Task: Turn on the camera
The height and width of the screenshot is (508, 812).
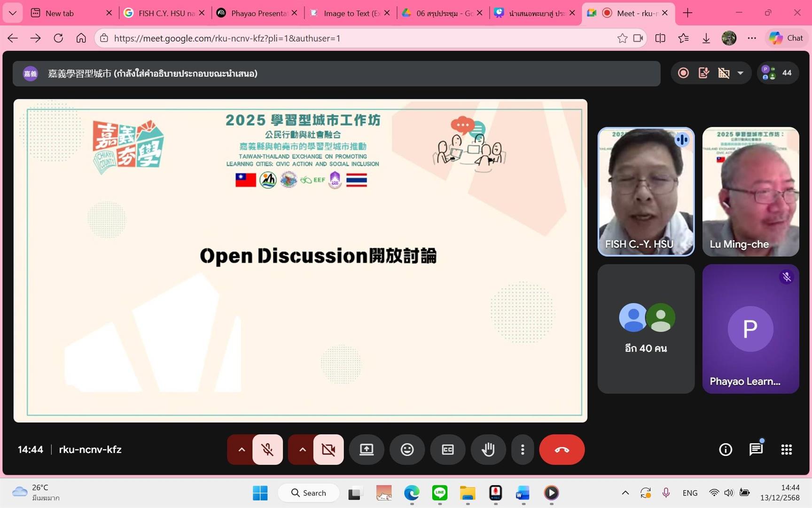Action: point(328,450)
